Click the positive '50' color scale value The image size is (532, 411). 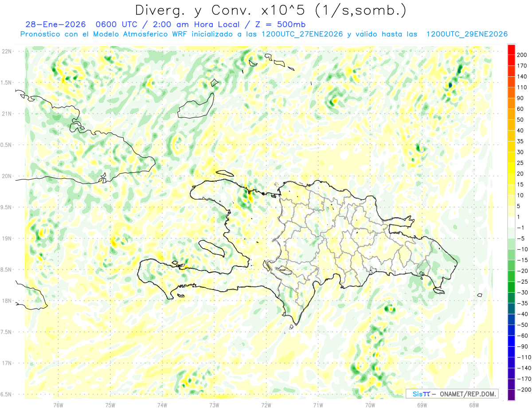520,120
